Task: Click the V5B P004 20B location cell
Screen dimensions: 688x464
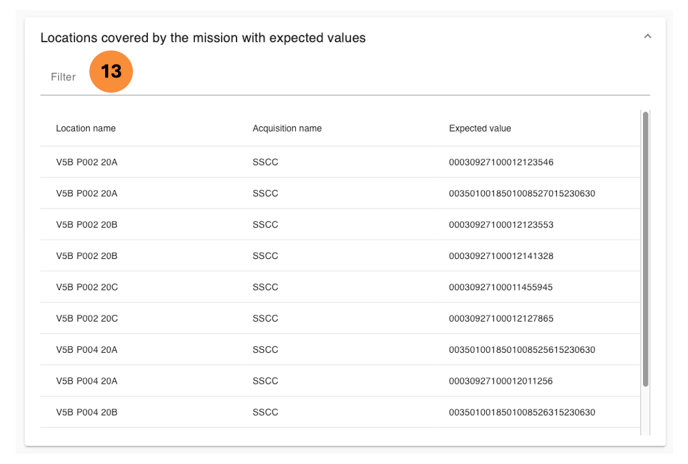Action: click(x=87, y=412)
